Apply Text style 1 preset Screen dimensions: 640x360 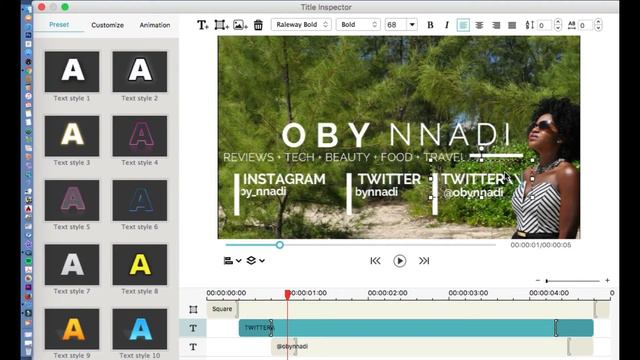(72, 71)
